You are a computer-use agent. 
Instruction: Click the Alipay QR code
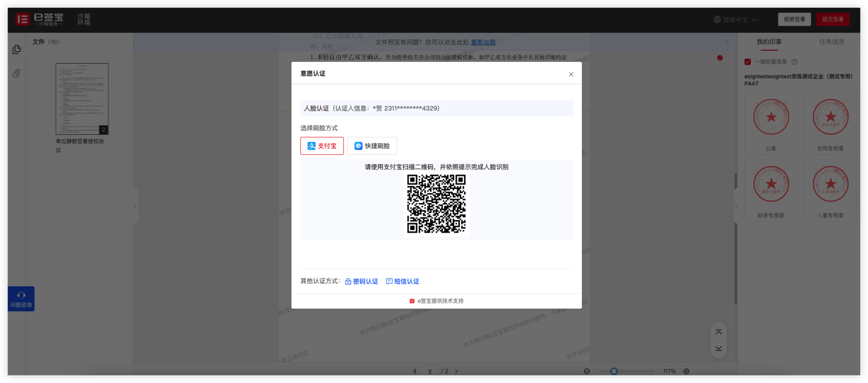pos(436,204)
